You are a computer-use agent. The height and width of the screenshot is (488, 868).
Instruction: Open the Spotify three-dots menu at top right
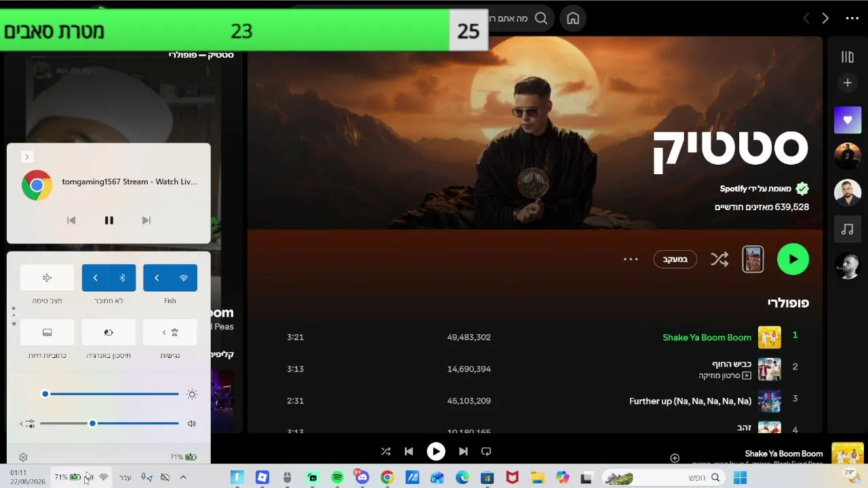click(x=852, y=18)
